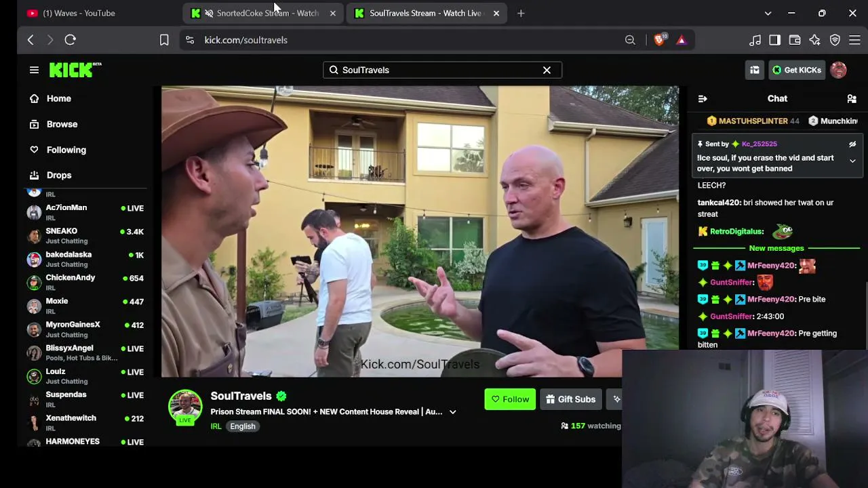Reload the page with the refresh icon
The height and width of the screenshot is (488, 868).
(70, 40)
